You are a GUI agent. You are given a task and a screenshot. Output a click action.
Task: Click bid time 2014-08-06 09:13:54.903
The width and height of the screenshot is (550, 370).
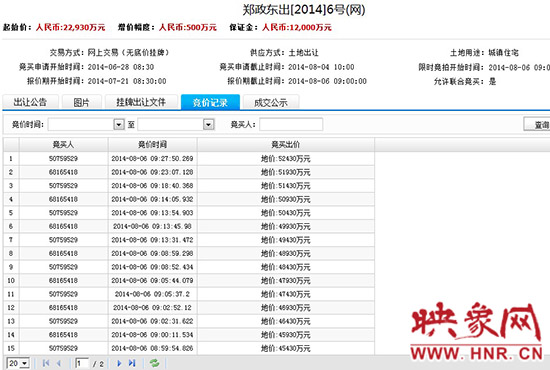(x=152, y=213)
